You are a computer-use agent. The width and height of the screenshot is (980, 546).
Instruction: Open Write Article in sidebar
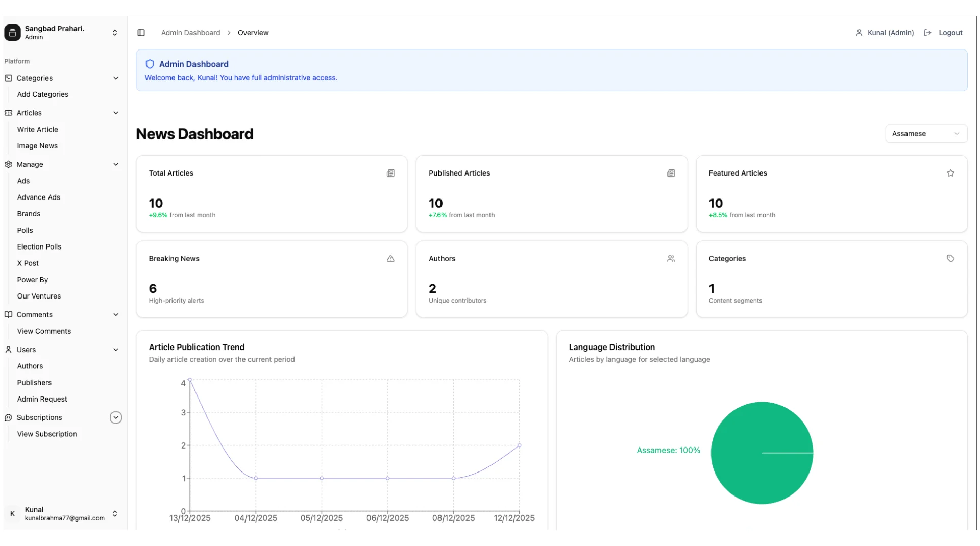[38, 130]
